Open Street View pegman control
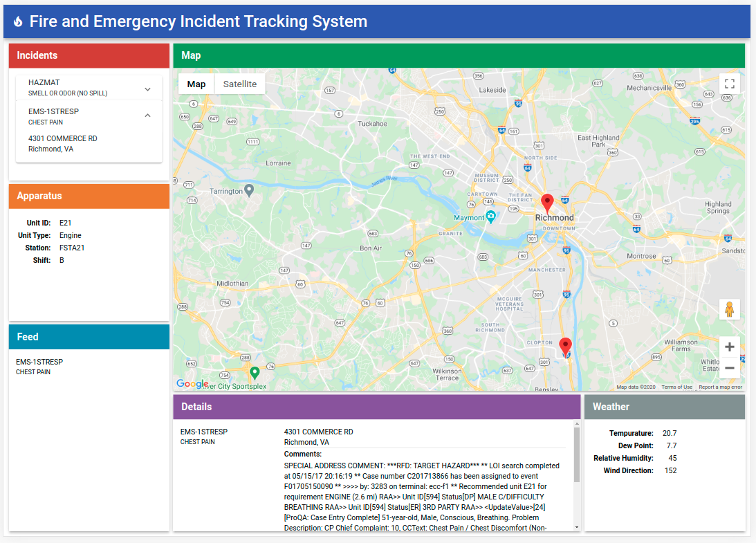The image size is (756, 543). click(x=730, y=309)
